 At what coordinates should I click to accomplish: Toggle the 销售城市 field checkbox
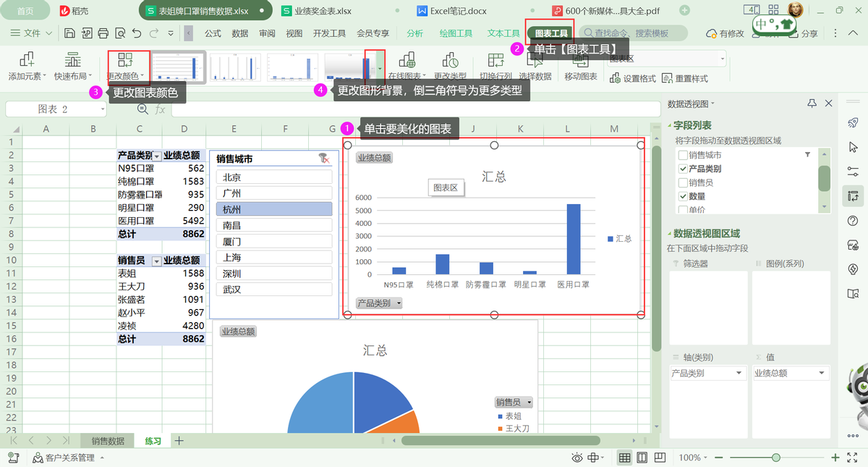682,155
